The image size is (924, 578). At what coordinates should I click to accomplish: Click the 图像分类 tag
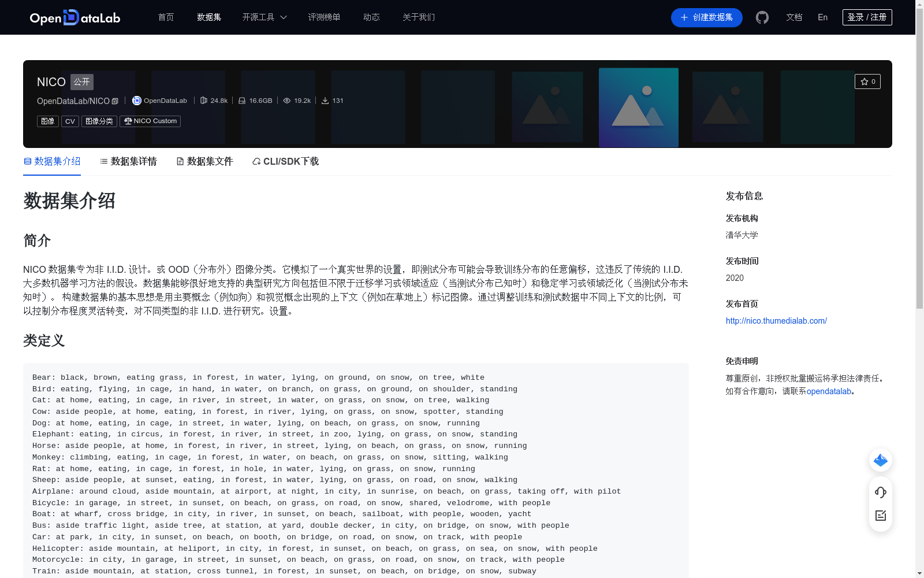click(99, 121)
